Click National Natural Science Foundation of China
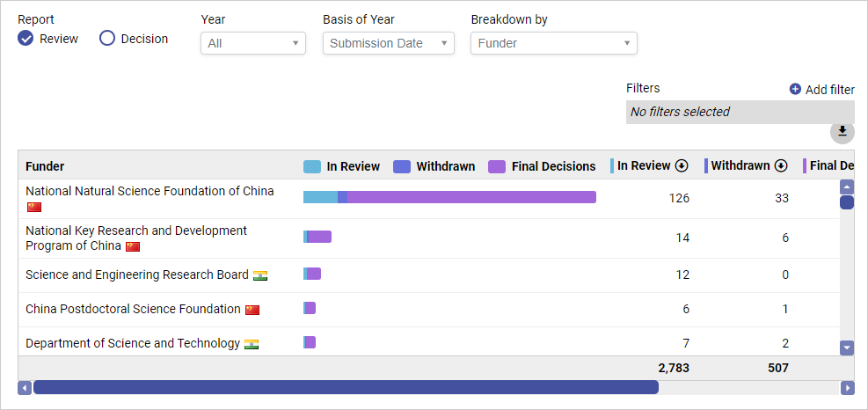 tap(150, 191)
